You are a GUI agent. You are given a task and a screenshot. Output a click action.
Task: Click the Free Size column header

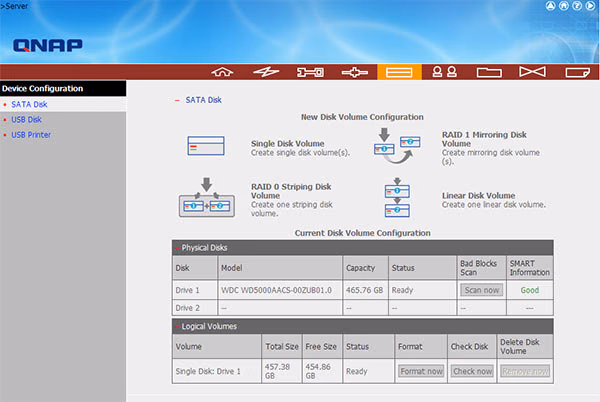[x=321, y=347]
